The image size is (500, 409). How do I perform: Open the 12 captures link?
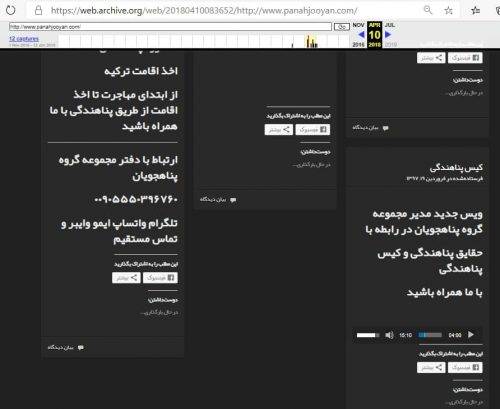24,39
